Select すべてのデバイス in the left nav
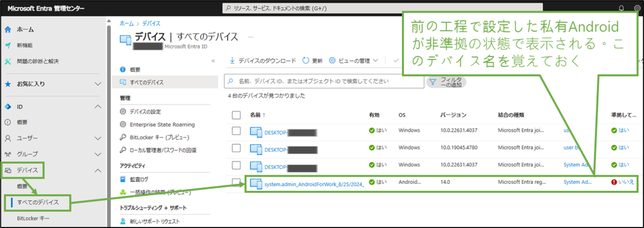The width and height of the screenshot is (644, 228). (38, 202)
